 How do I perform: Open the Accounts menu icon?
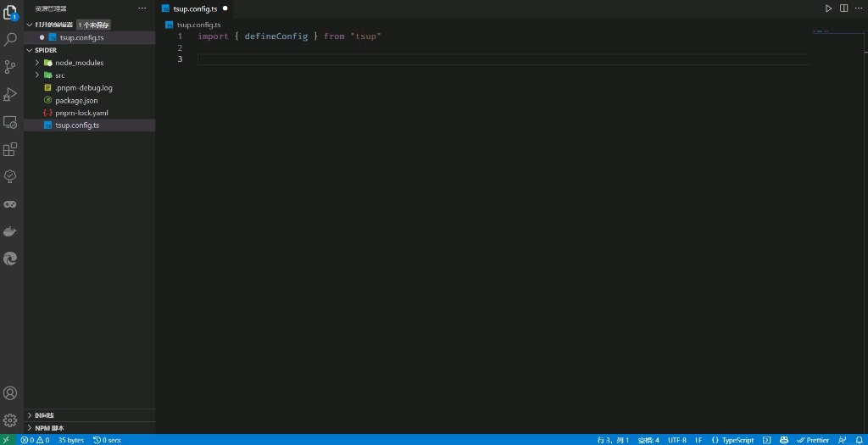coord(10,393)
